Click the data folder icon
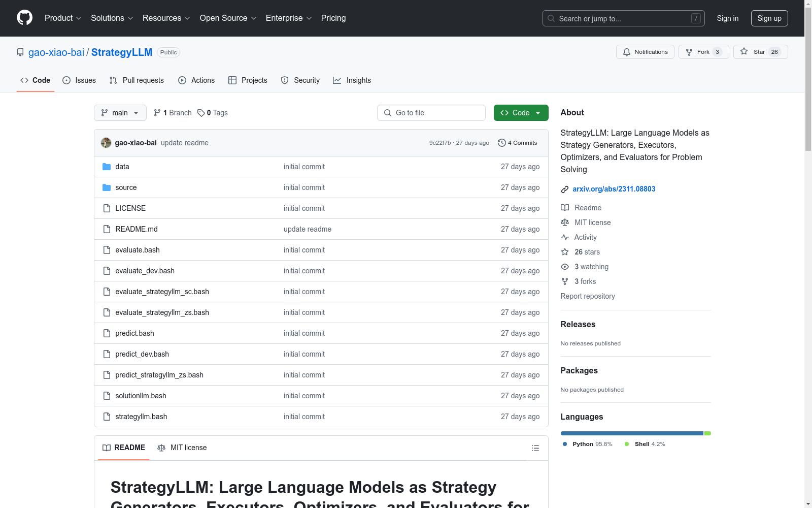812x508 pixels. click(x=107, y=167)
